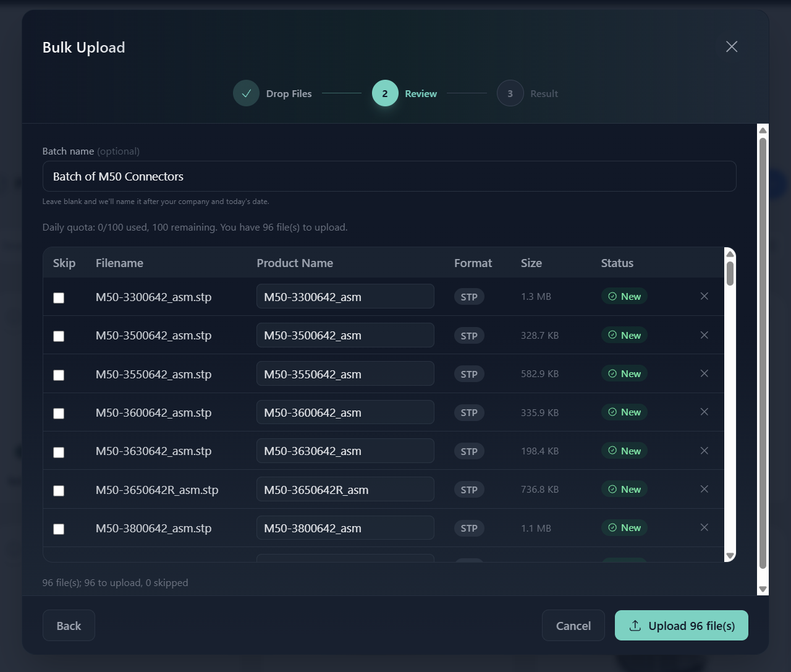Edit Product Name field M50-3630642_asm
Image resolution: width=791 pixels, height=672 pixels.
(x=345, y=451)
